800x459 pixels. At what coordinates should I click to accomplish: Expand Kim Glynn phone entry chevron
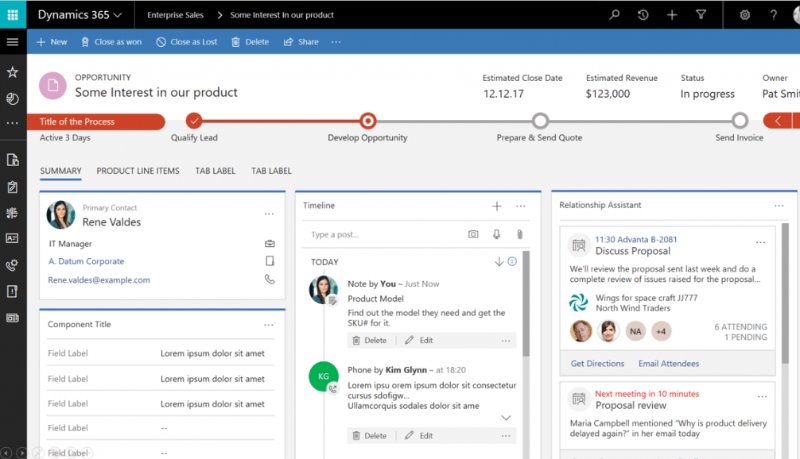506,418
